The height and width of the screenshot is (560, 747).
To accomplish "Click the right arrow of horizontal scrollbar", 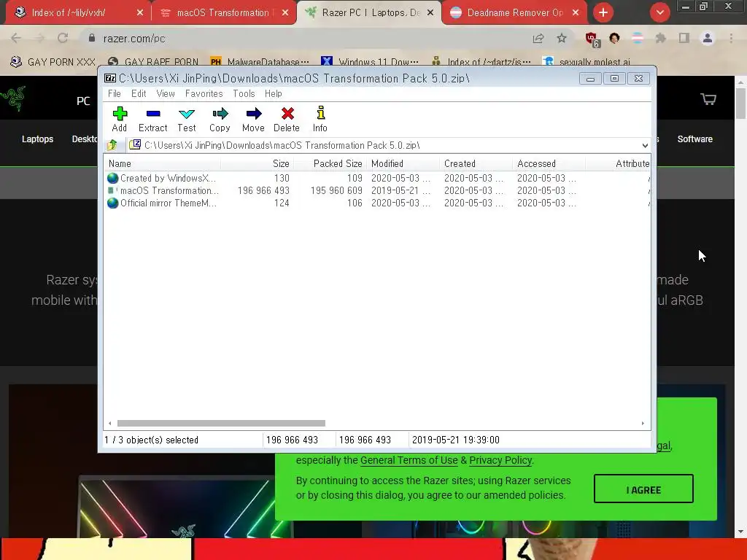I will click(x=643, y=424).
